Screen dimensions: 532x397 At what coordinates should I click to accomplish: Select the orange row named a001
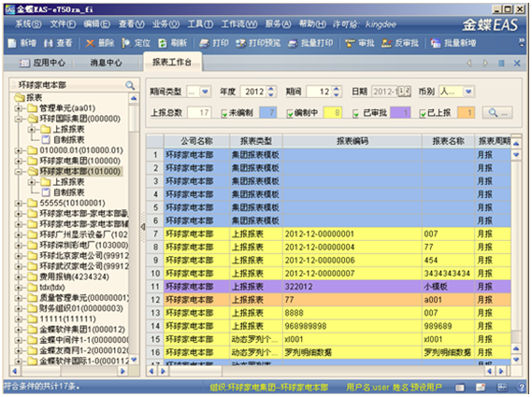point(328,300)
